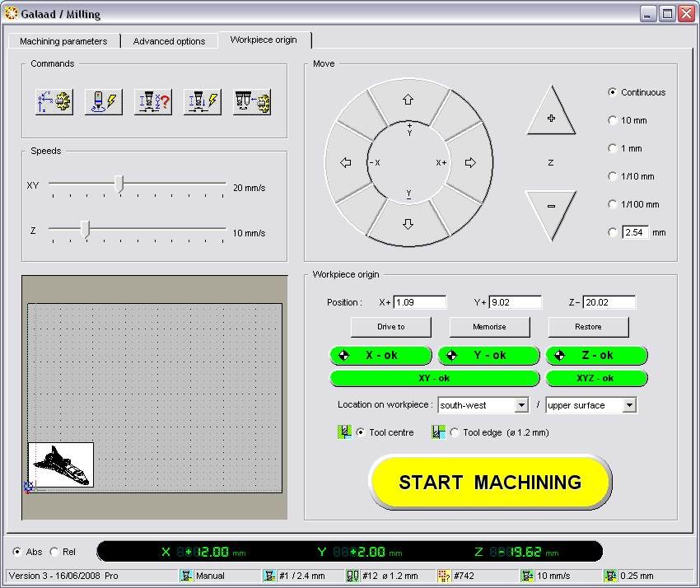The height and width of the screenshot is (588, 700).
Task: Click the two-tools-and-gear tool change command icon
Action: 252,102
